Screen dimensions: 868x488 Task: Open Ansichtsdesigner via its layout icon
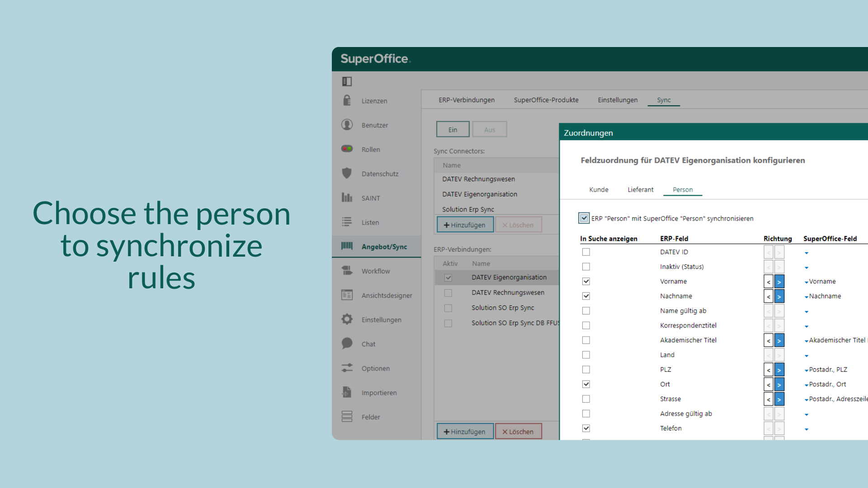click(x=347, y=295)
